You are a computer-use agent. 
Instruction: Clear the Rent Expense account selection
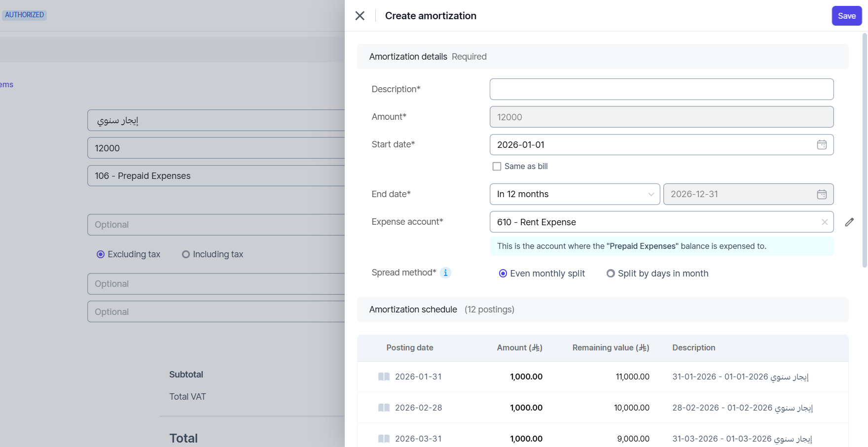point(825,222)
